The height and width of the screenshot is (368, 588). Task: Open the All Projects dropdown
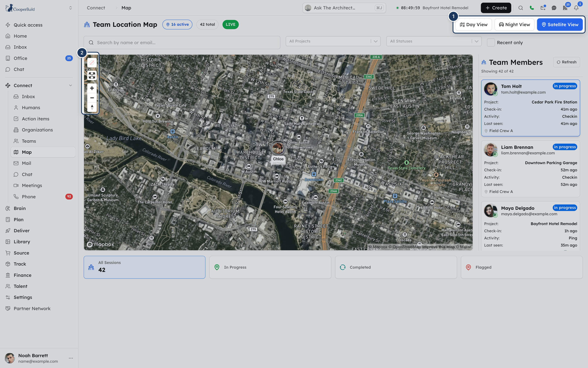[x=333, y=41]
